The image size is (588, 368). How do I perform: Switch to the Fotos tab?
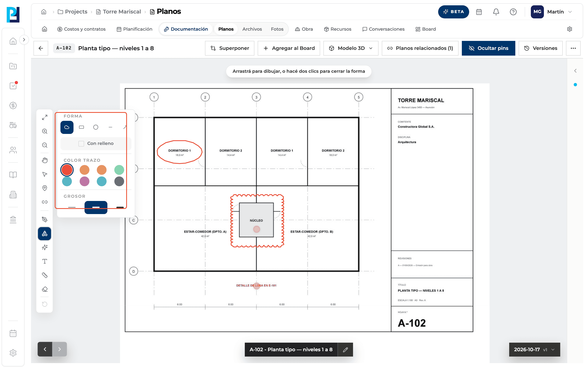click(x=277, y=29)
